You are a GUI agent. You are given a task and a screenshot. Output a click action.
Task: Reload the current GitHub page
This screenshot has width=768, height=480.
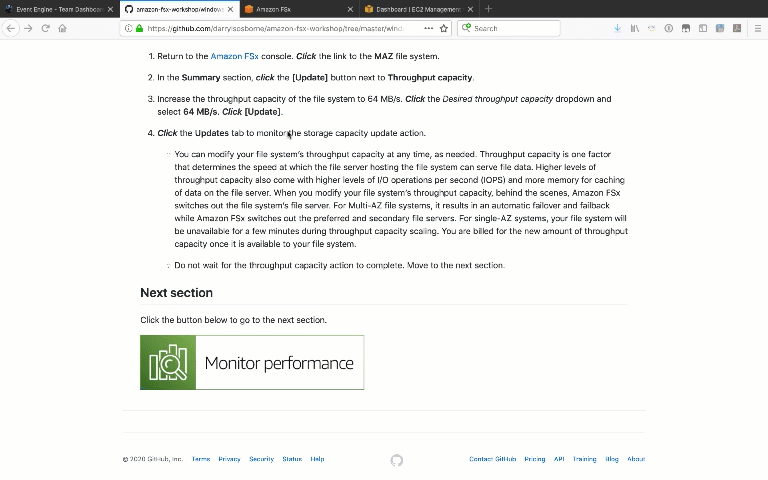[46, 28]
